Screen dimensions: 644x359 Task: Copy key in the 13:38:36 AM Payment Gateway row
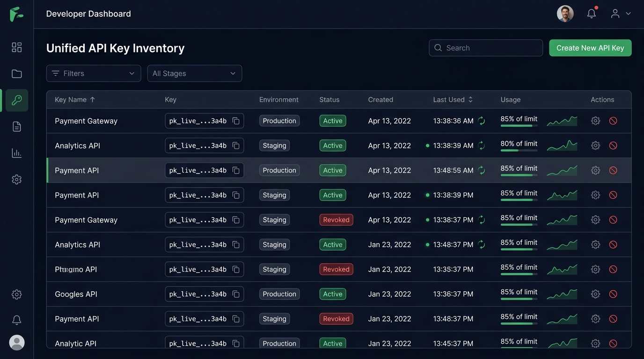(236, 121)
